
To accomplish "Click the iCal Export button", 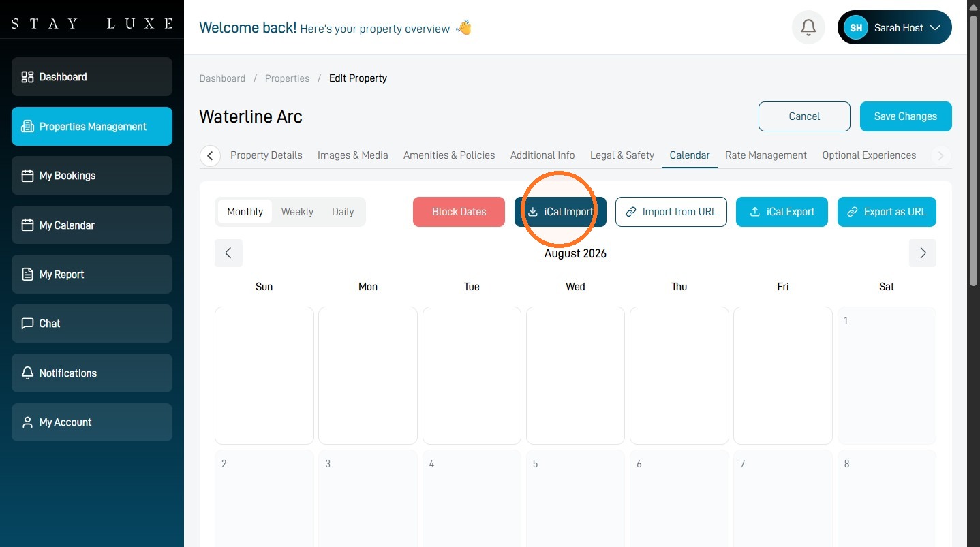I will pyautogui.click(x=782, y=212).
